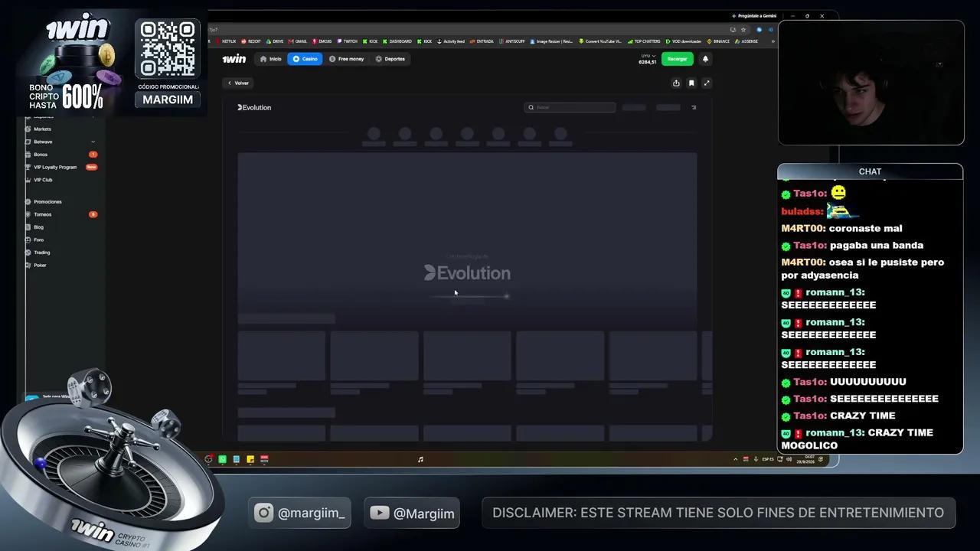Open Markets in the sidebar

[x=43, y=129]
